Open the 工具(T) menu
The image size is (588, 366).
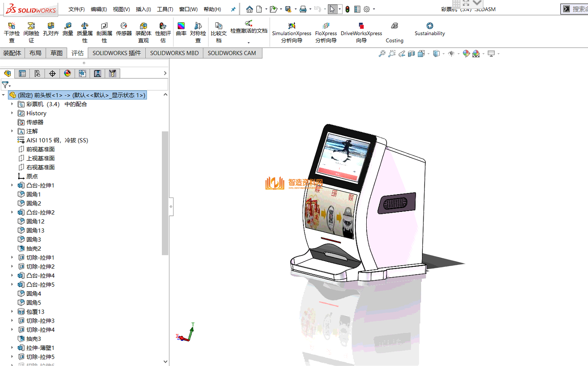point(165,9)
